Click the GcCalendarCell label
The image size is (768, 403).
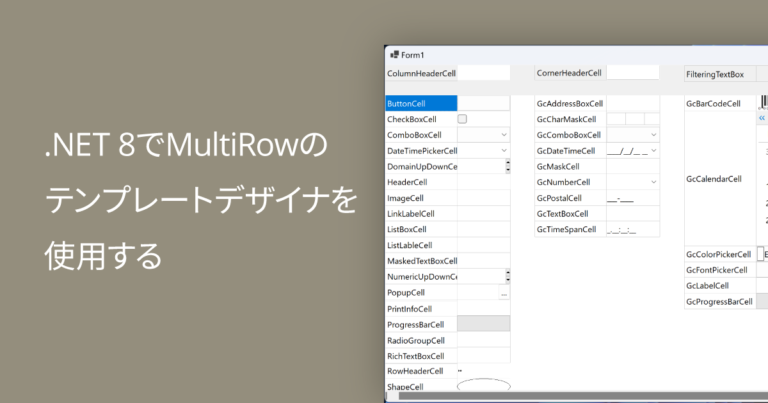click(714, 179)
